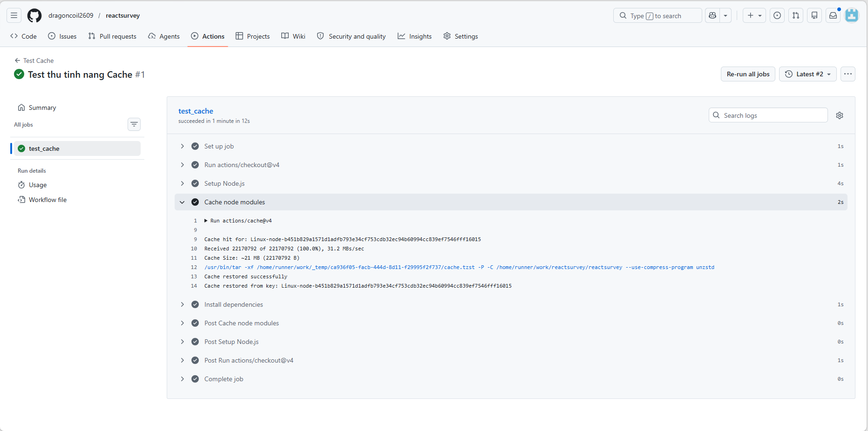Open the Copilot chat icon

pyautogui.click(x=712, y=15)
